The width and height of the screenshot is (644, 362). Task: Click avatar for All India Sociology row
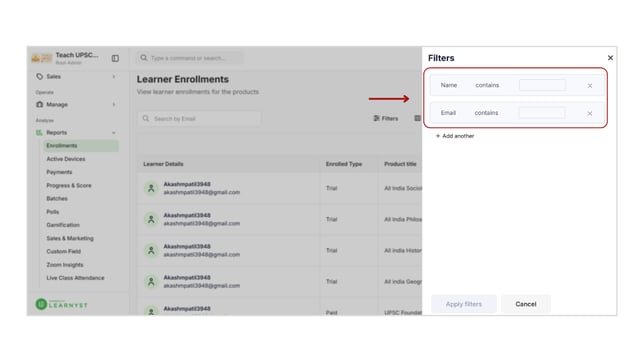tap(151, 188)
